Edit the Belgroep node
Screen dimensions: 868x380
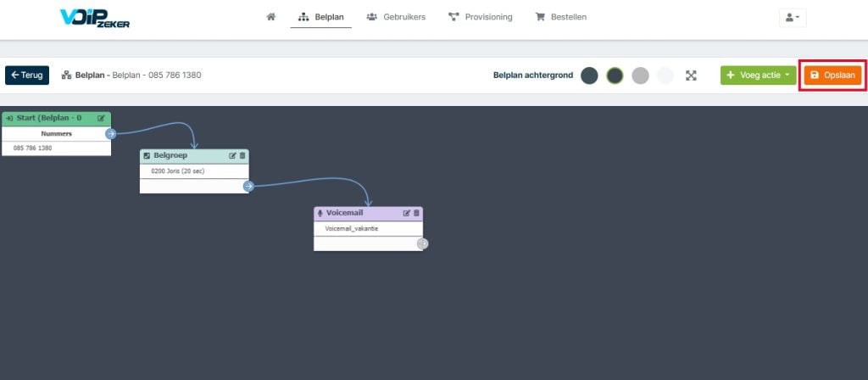[233, 156]
